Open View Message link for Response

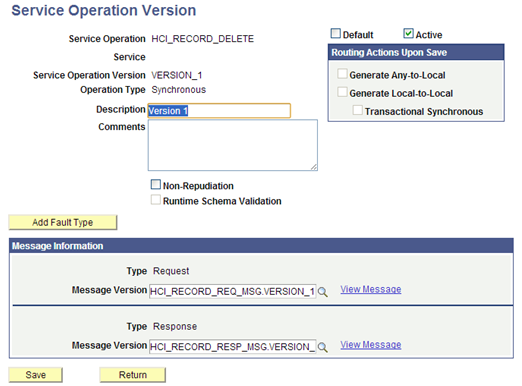coord(371,345)
